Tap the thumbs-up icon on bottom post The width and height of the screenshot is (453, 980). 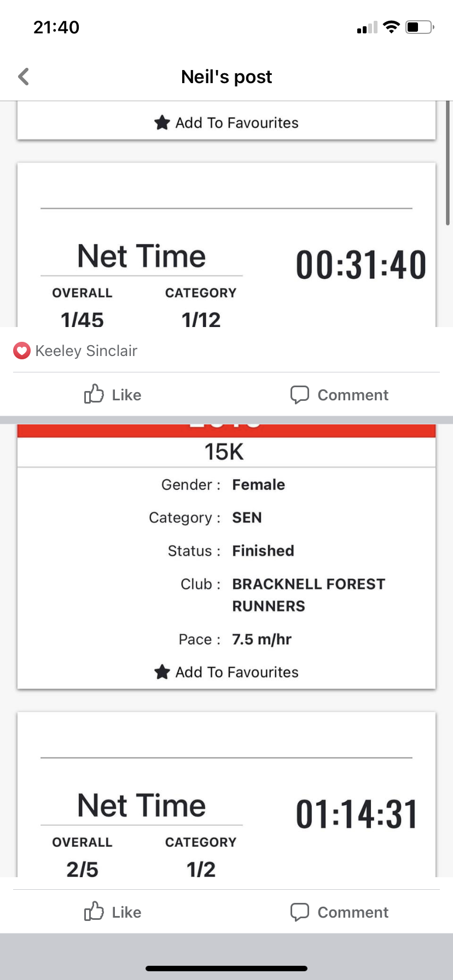pyautogui.click(x=94, y=912)
